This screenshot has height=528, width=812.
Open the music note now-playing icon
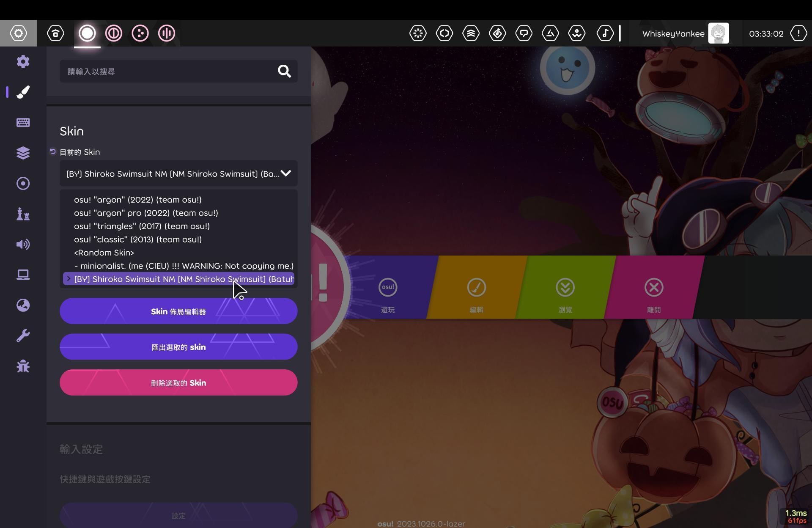click(605, 33)
